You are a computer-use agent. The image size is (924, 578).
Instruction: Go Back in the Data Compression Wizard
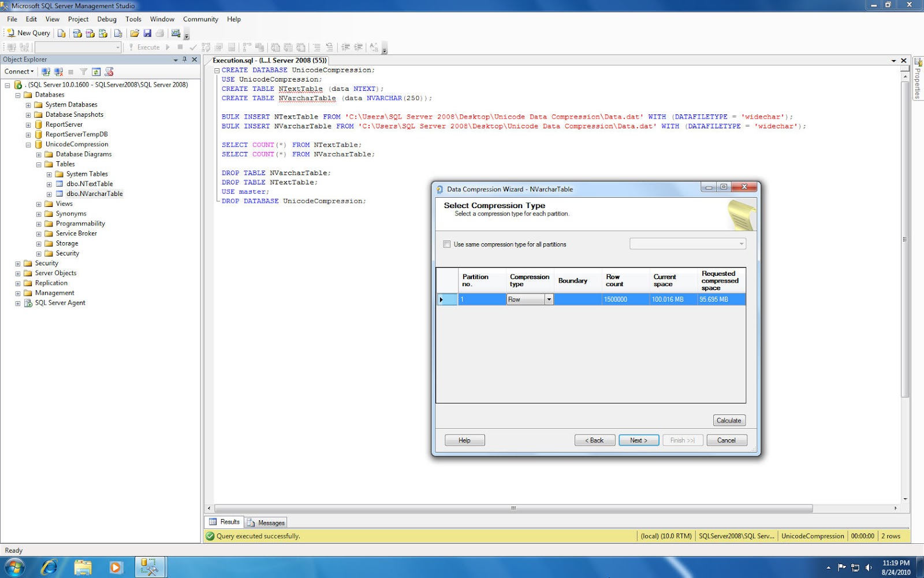[594, 440]
